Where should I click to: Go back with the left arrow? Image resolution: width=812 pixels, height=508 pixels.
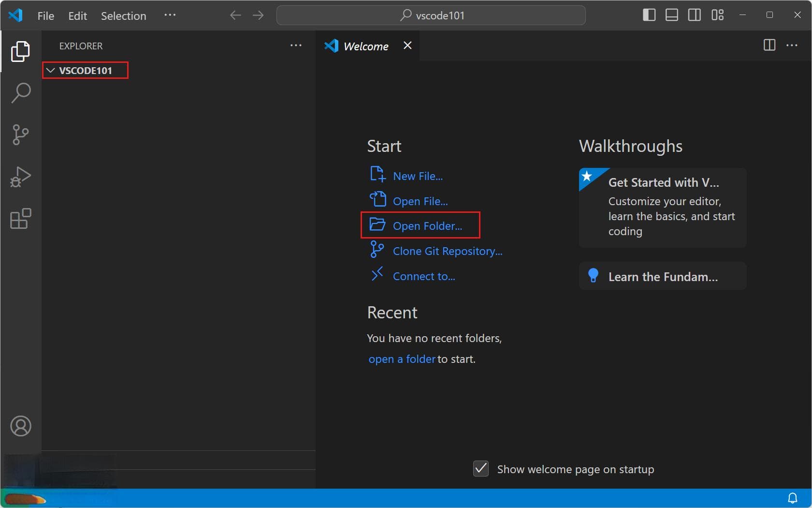[235, 15]
